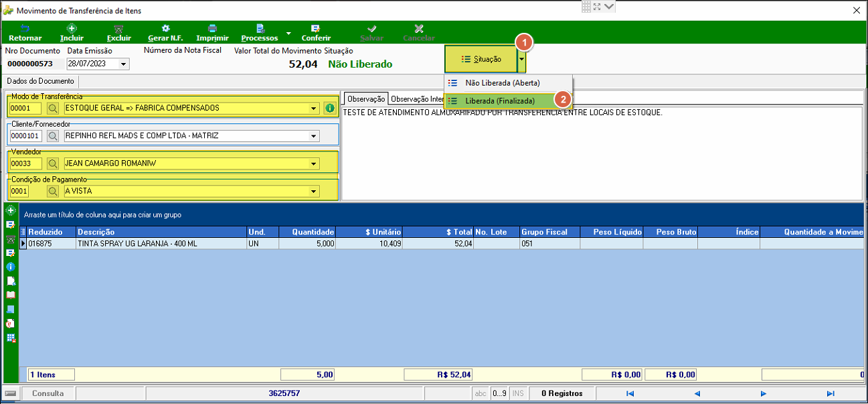The image size is (868, 404).
Task: Sort by the Descrição column header
Action: pos(161,232)
